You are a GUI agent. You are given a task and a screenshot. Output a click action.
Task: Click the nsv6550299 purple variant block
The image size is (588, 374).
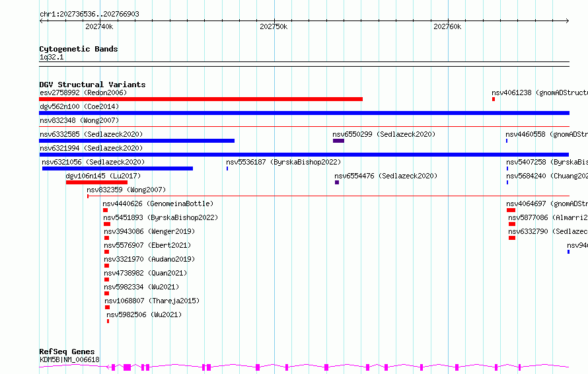pyautogui.click(x=338, y=141)
